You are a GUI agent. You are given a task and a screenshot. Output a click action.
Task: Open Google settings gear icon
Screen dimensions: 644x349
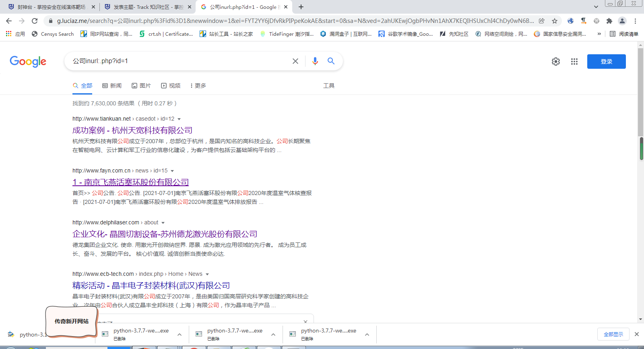[x=556, y=62]
